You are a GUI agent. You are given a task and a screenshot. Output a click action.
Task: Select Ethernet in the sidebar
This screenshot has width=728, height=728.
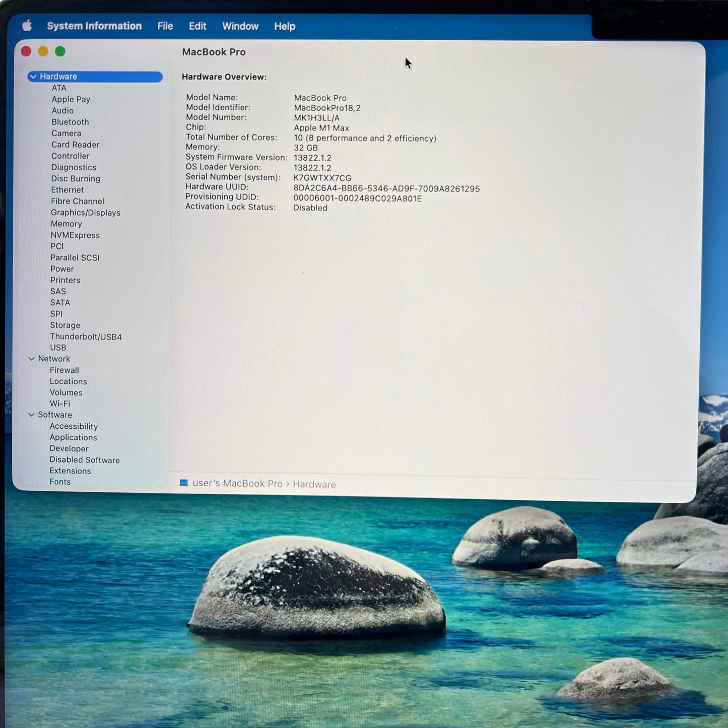tap(68, 190)
